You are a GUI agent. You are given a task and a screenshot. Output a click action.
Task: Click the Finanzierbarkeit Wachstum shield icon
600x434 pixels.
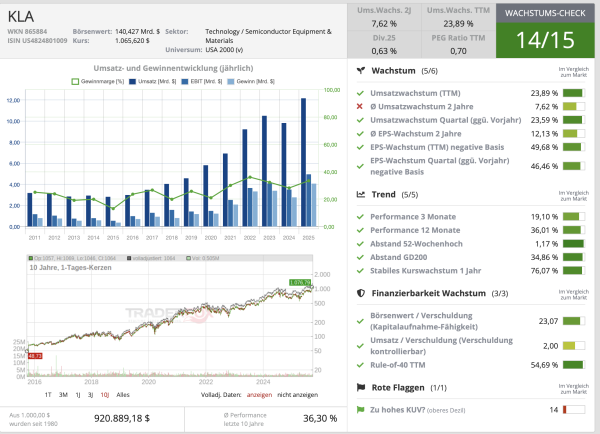coord(360,292)
